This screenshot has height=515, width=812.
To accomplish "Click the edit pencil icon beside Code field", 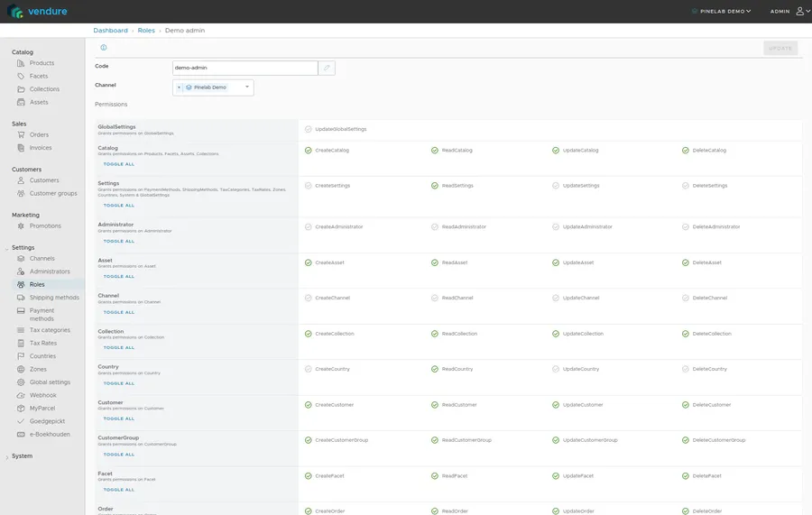I will (327, 68).
